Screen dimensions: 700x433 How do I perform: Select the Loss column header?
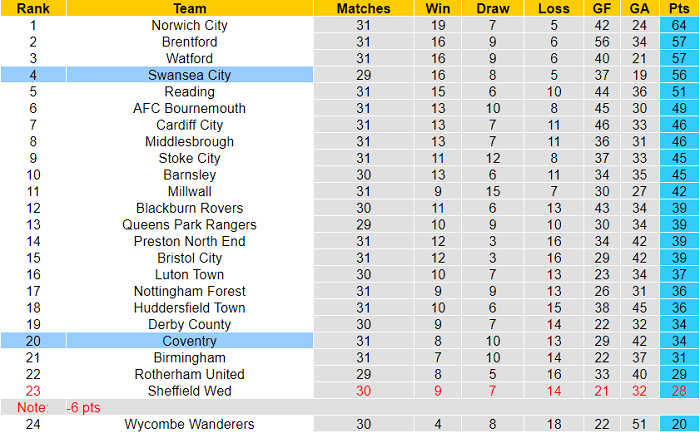(x=547, y=8)
